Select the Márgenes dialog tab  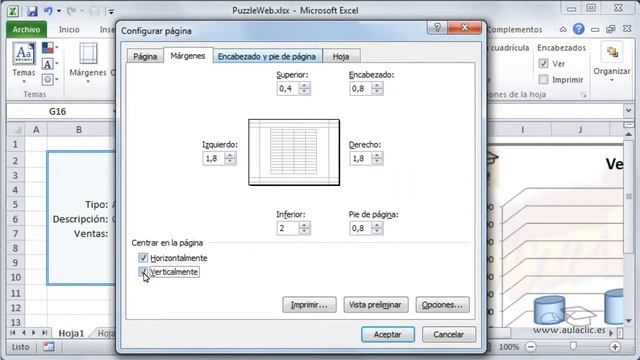coord(188,56)
